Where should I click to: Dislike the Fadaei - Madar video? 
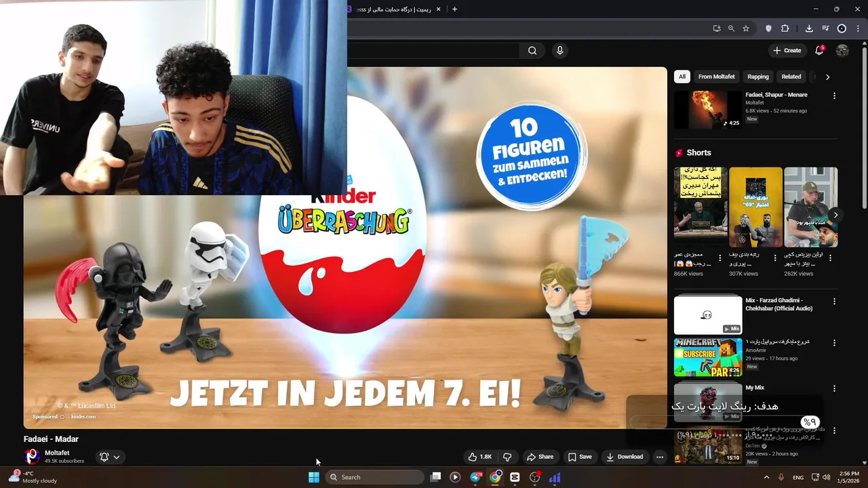point(507,457)
